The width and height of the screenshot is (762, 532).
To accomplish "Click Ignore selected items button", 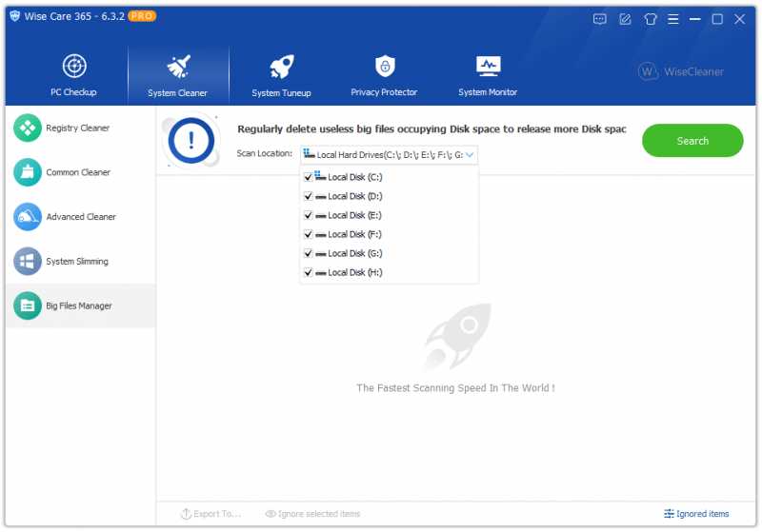I will (x=312, y=514).
